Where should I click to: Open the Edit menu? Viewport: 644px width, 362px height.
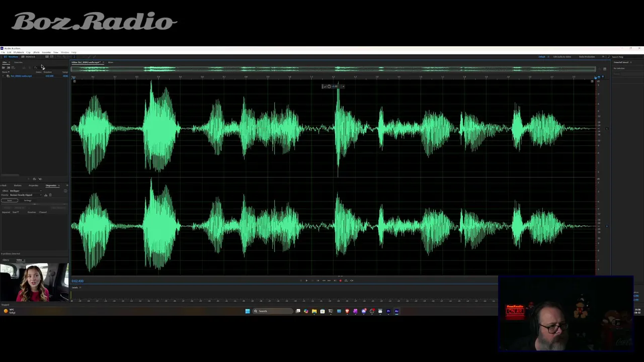point(9,52)
